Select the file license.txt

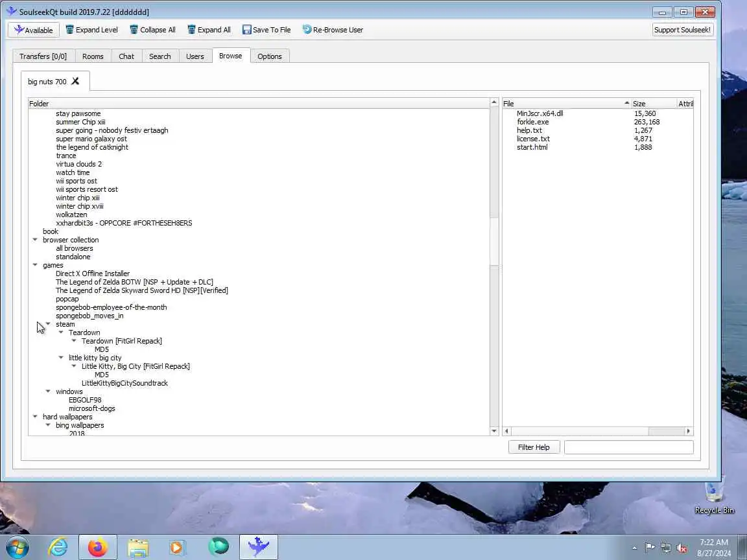(533, 139)
